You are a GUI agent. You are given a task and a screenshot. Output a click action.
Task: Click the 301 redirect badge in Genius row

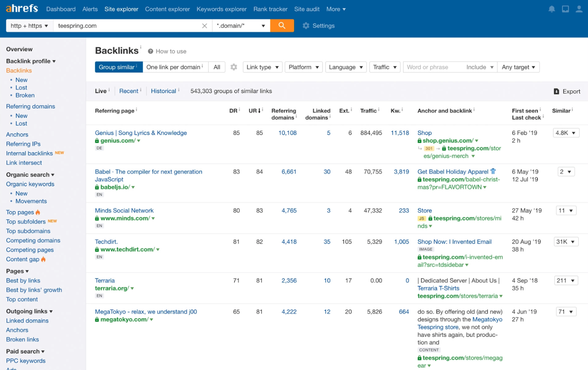[429, 149]
